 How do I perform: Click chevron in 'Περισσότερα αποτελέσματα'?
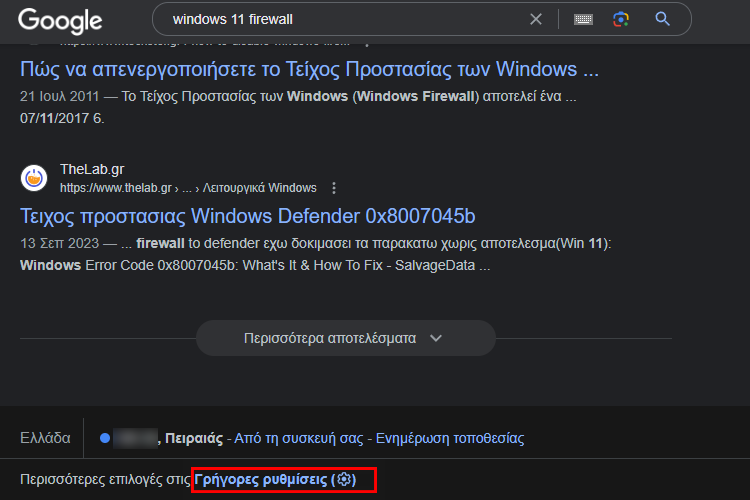[436, 338]
